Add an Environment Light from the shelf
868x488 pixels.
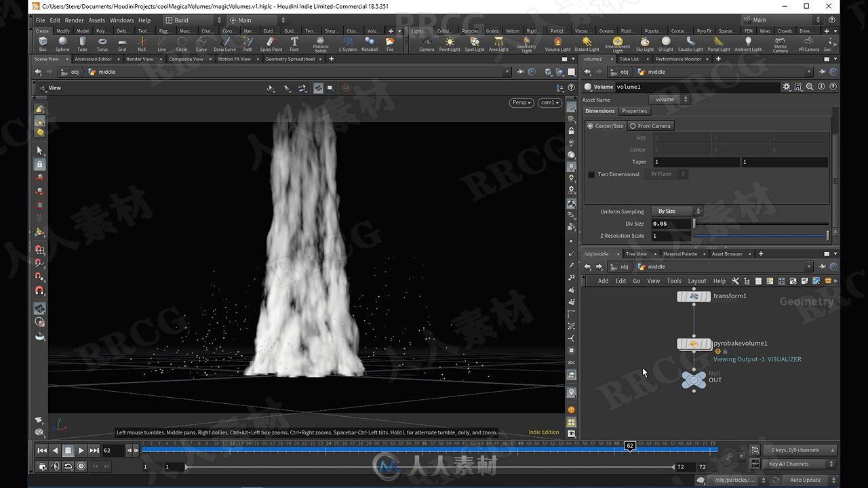point(618,45)
